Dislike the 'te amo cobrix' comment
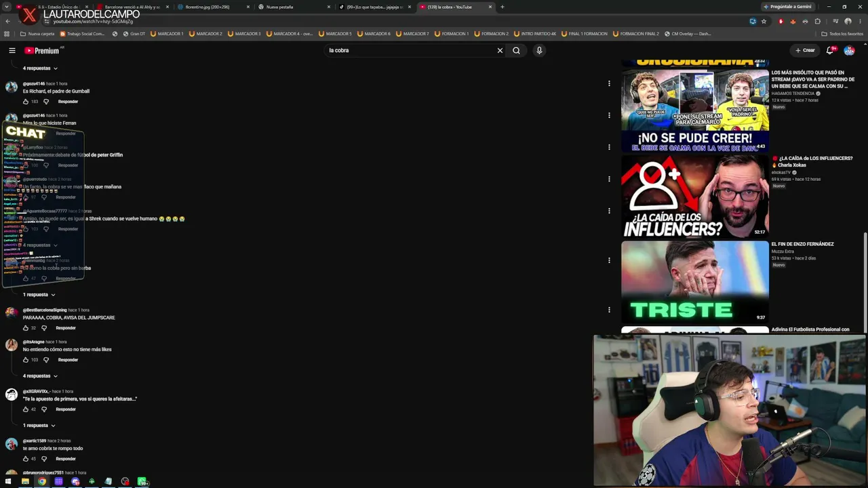Viewport: 868px width, 488px height. [44, 459]
